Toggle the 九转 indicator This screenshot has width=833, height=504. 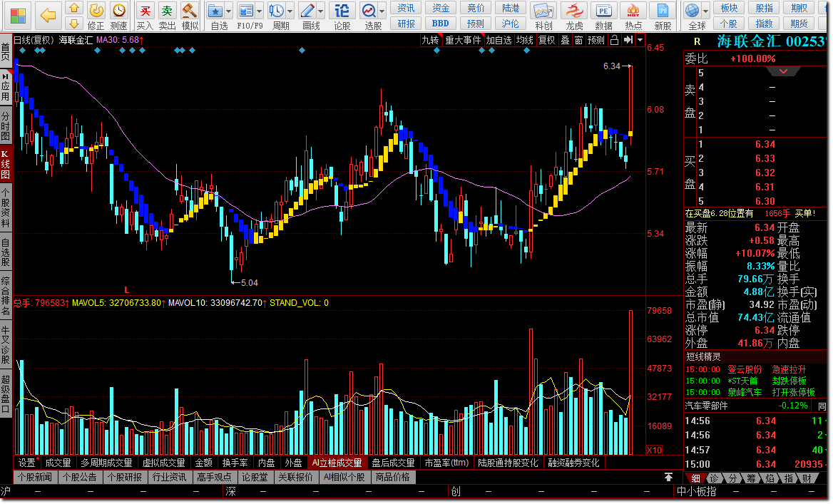[431, 40]
